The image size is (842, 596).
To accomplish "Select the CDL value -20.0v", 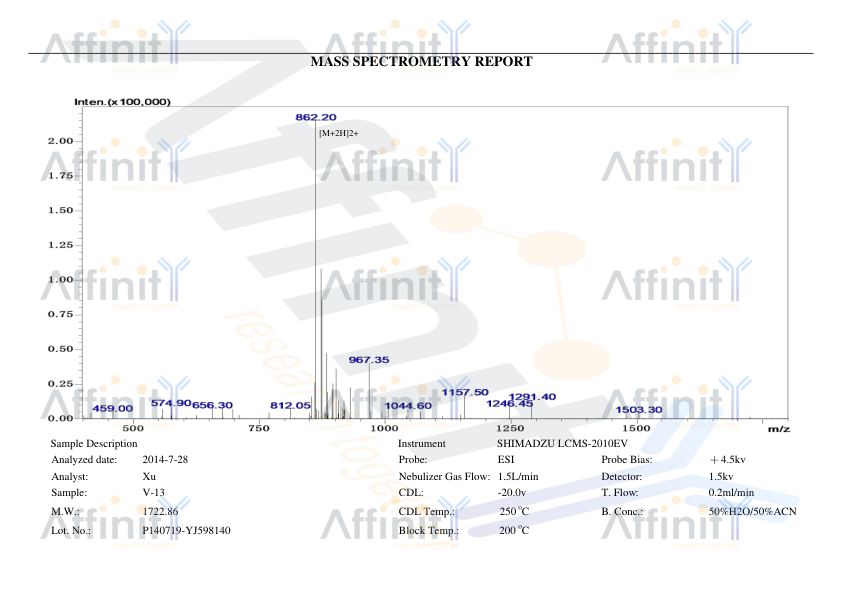I will coord(512,492).
